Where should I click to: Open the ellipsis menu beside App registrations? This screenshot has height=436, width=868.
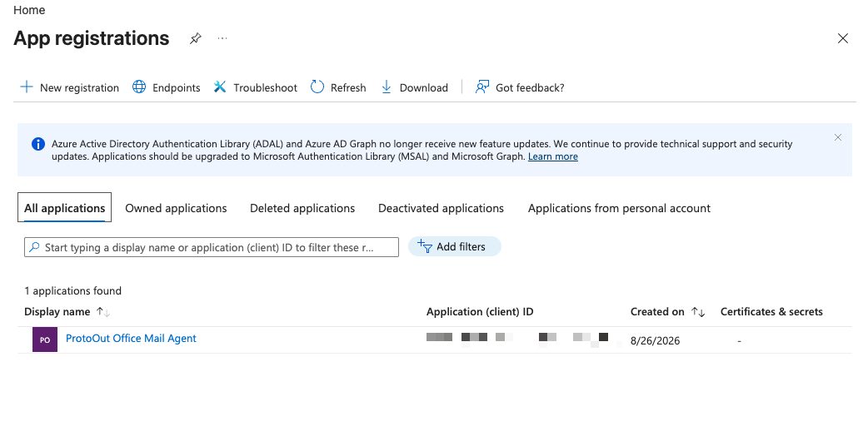click(x=222, y=38)
